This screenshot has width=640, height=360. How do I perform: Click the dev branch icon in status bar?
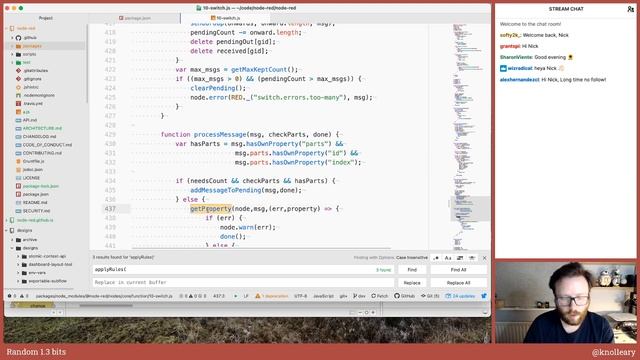tap(355, 296)
